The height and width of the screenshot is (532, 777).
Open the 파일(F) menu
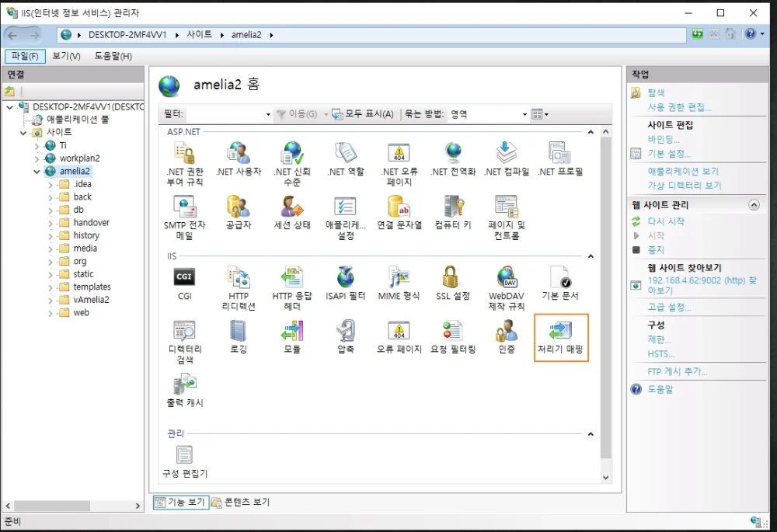(x=25, y=56)
